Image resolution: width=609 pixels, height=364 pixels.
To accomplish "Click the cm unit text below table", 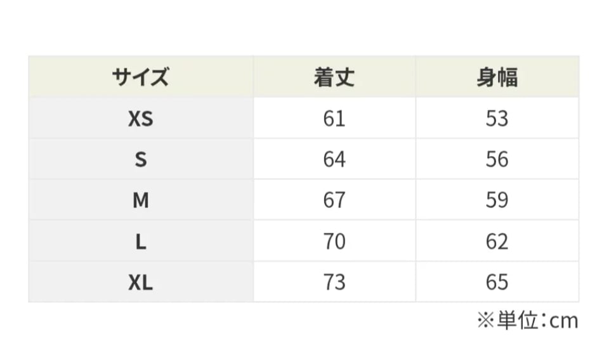I will tap(563, 322).
